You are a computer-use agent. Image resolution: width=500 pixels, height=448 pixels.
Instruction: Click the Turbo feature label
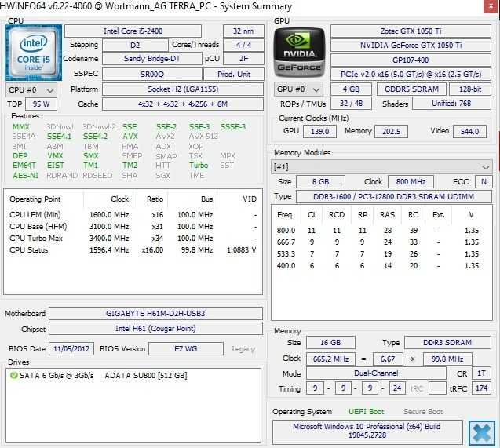click(x=199, y=166)
